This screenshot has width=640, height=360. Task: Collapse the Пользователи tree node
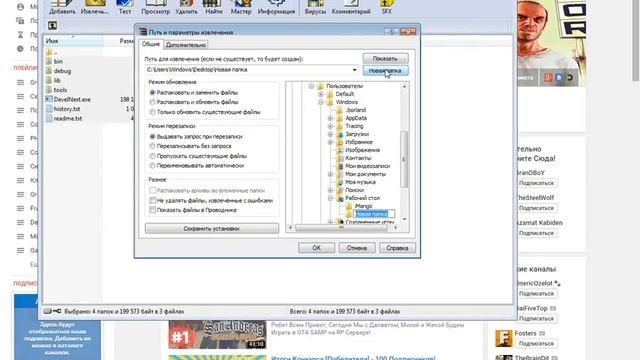click(x=311, y=86)
